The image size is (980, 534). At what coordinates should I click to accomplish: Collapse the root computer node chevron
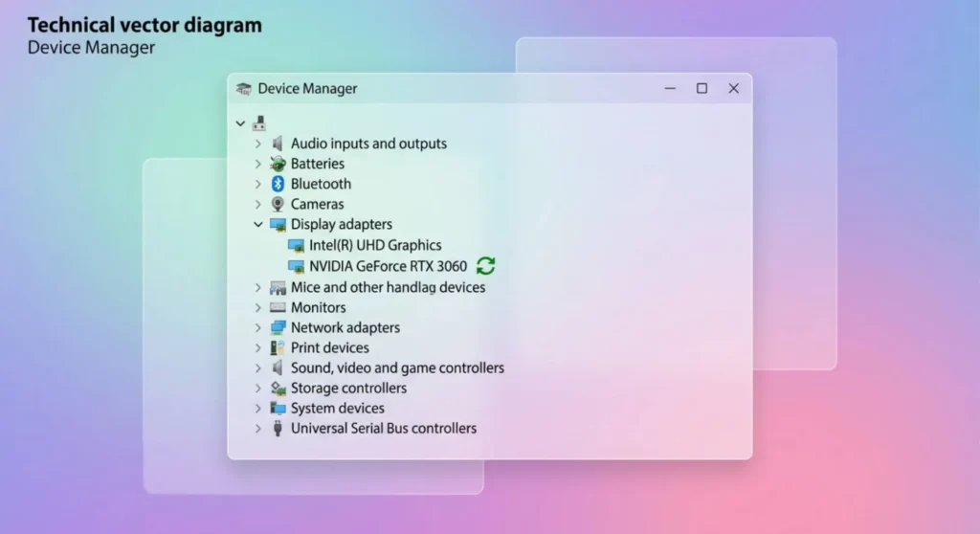click(x=240, y=123)
